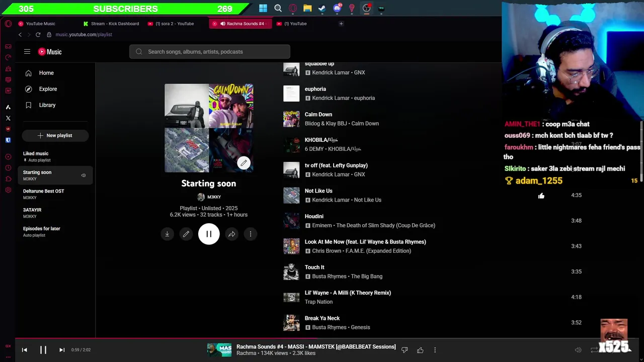Image resolution: width=644 pixels, height=362 pixels.
Task: Play the track Break Ya Neck
Action: (322, 318)
